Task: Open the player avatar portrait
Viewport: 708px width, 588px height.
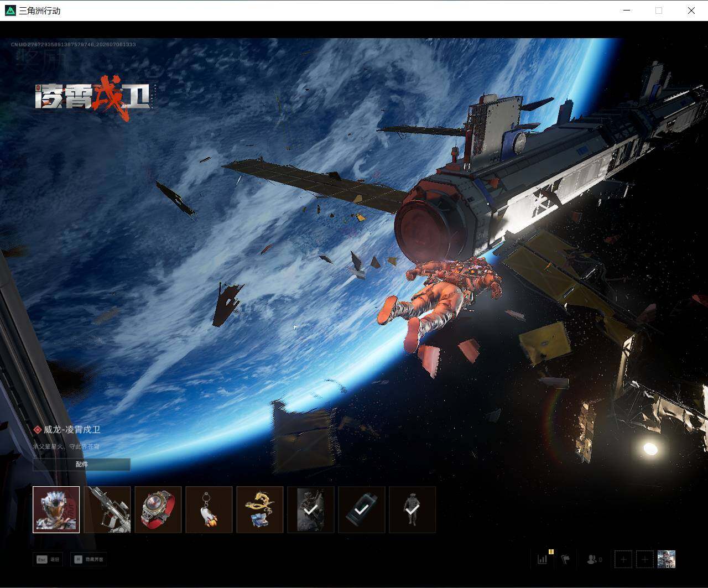Action: (x=667, y=559)
